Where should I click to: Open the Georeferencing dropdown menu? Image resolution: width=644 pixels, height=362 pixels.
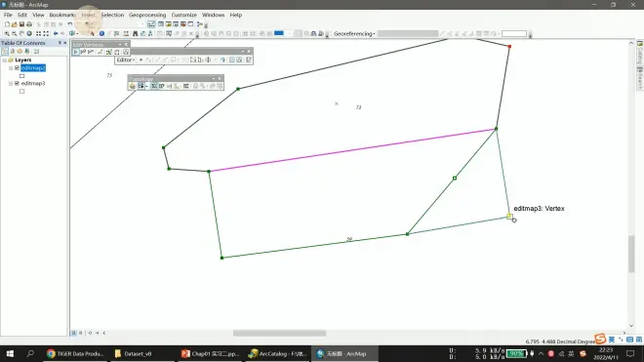[354, 34]
